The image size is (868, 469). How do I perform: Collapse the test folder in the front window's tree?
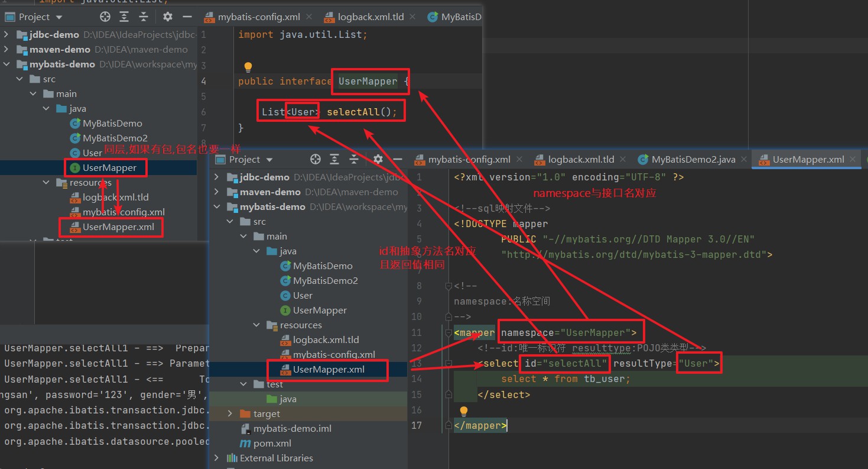pyautogui.click(x=243, y=384)
